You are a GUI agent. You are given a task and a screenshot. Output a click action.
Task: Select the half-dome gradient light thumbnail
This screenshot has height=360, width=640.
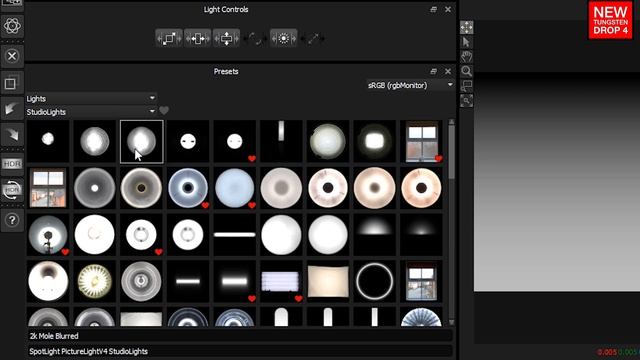(x=374, y=235)
